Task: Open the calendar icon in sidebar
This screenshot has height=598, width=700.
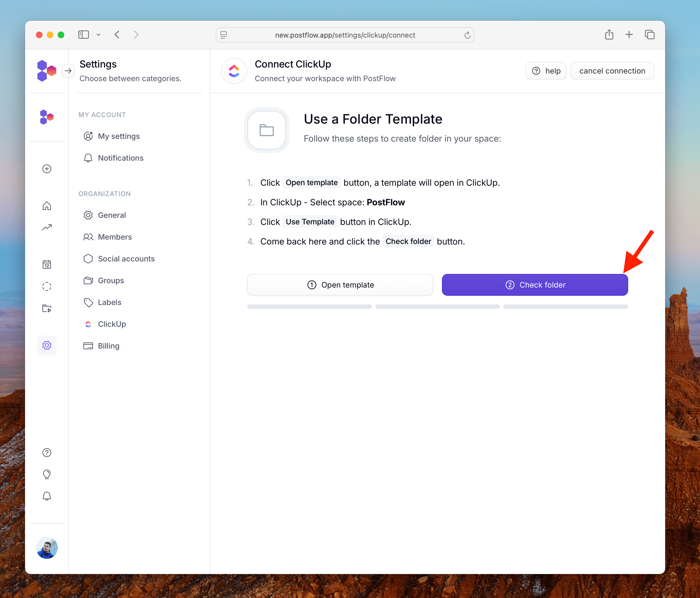Action: coord(47,264)
